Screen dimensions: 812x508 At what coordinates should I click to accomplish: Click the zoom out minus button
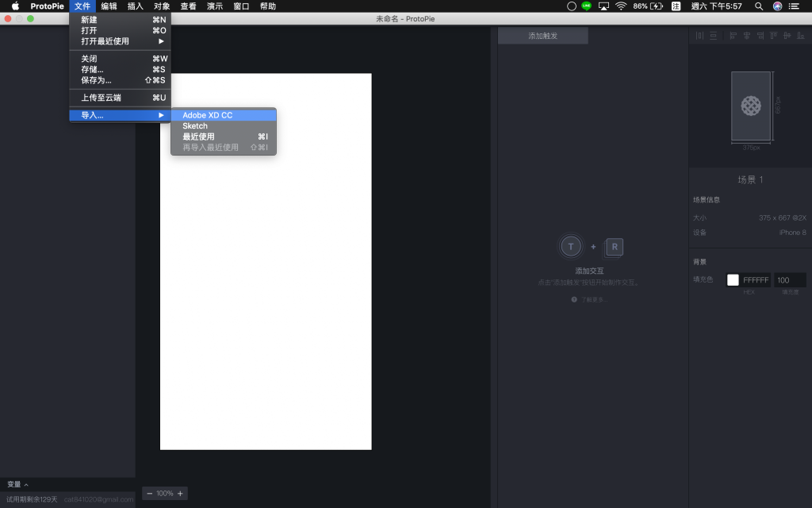[x=150, y=494]
